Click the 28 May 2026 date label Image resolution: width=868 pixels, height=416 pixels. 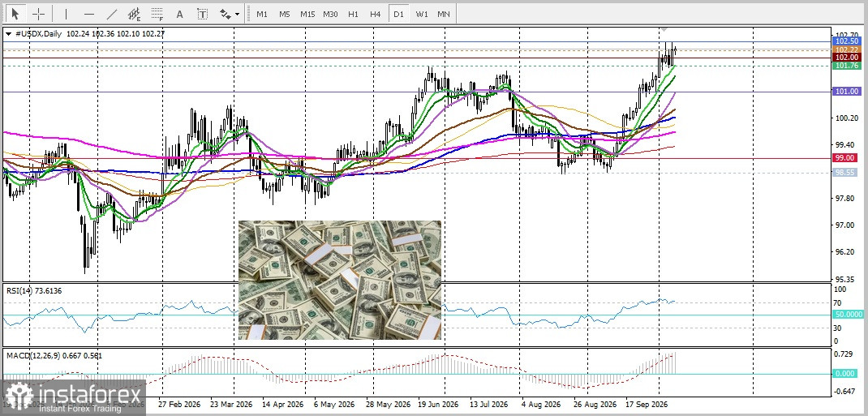(387, 405)
